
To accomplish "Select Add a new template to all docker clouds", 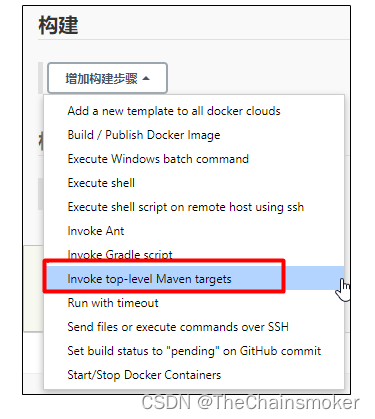I will pyautogui.click(x=174, y=111).
